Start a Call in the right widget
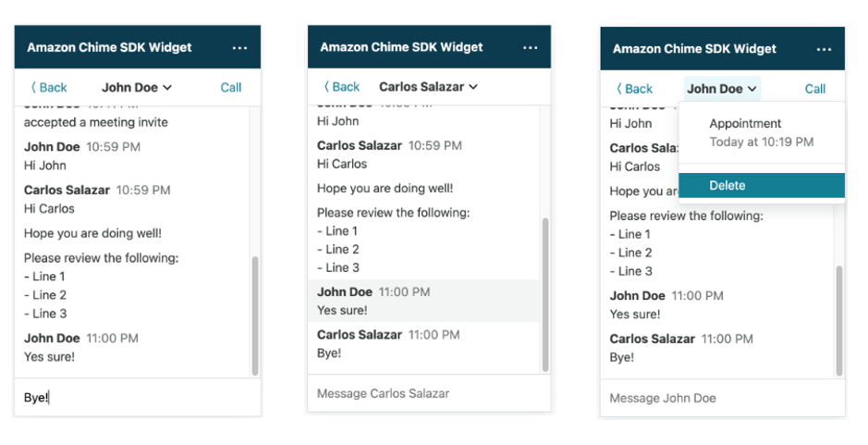This screenshot has height=445, width=868. (815, 89)
